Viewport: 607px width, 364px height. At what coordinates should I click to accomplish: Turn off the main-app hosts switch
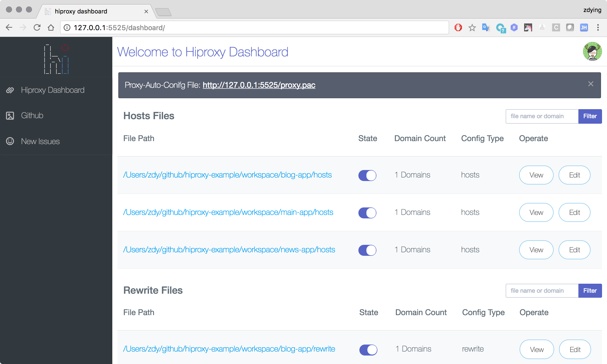pyautogui.click(x=367, y=213)
